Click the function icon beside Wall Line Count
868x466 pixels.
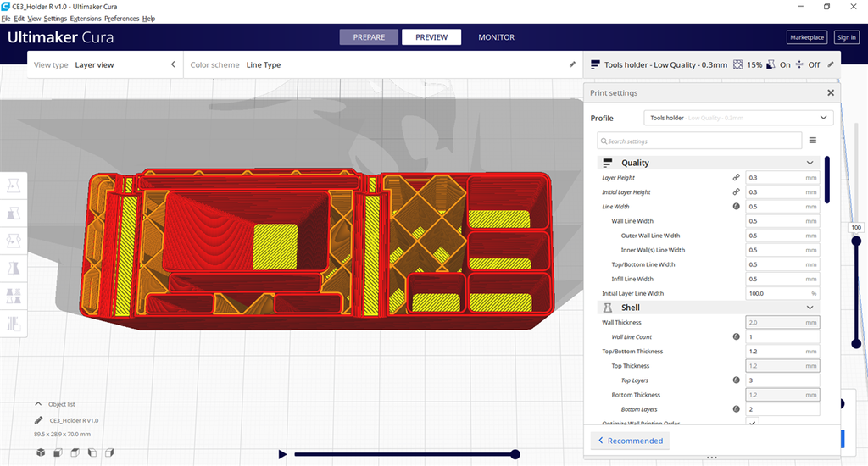click(736, 337)
